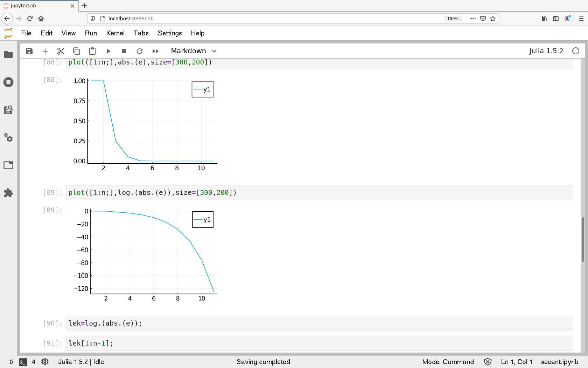The width and height of the screenshot is (588, 368).
Task: Open the Settings menu
Action: [169, 33]
